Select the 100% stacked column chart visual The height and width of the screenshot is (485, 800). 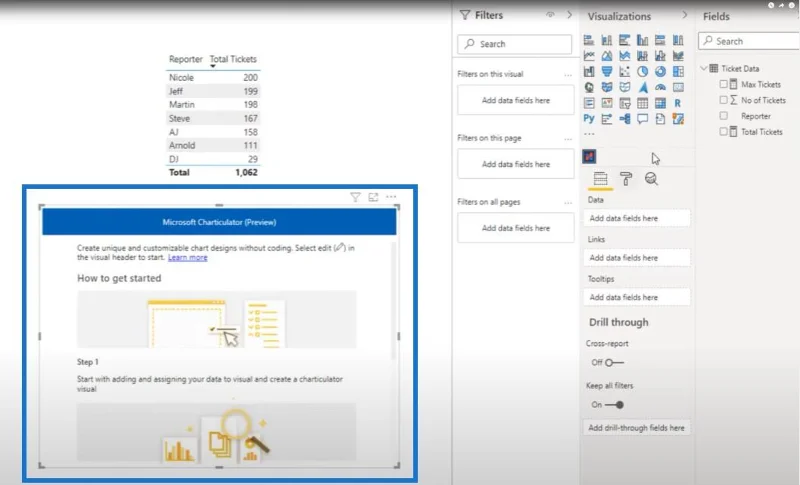[678, 40]
